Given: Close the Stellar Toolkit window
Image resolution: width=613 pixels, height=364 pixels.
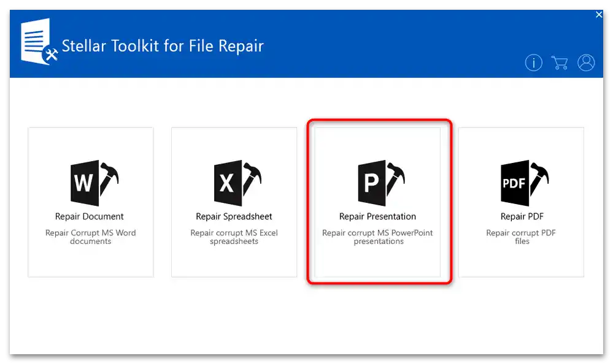Looking at the screenshot, I should tap(599, 14).
